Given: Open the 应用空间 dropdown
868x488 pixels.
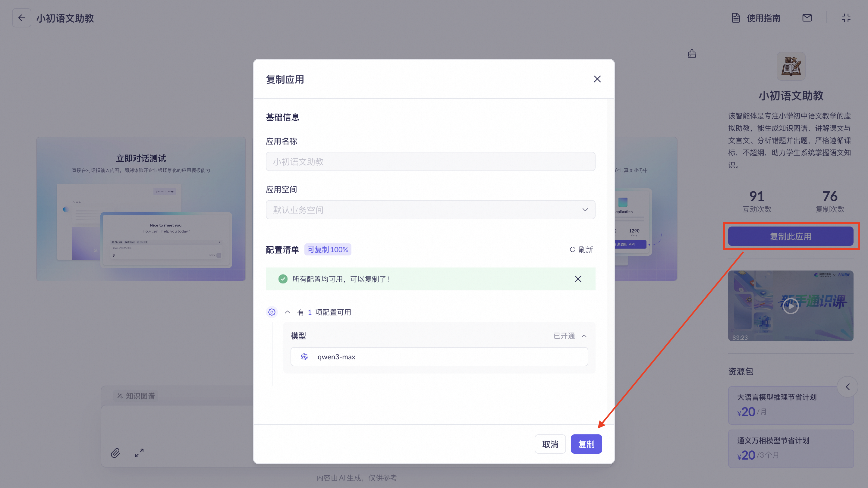Looking at the screenshot, I should 430,210.
